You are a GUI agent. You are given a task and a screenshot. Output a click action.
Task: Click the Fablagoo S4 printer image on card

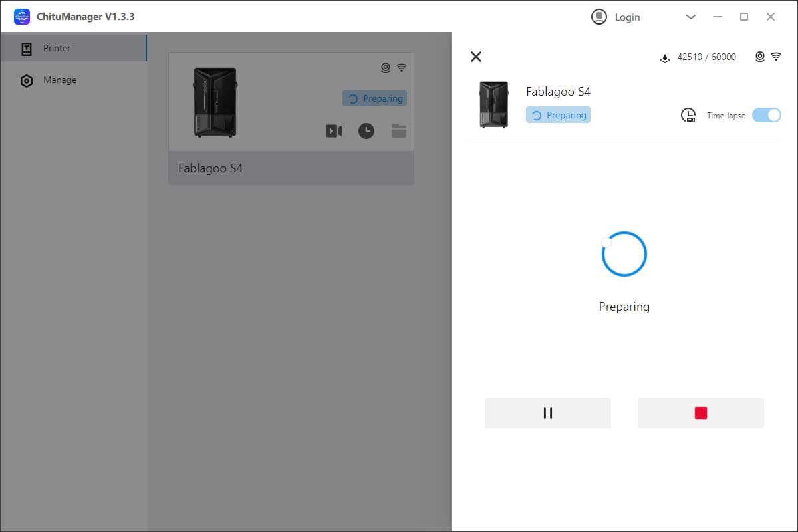(x=215, y=102)
